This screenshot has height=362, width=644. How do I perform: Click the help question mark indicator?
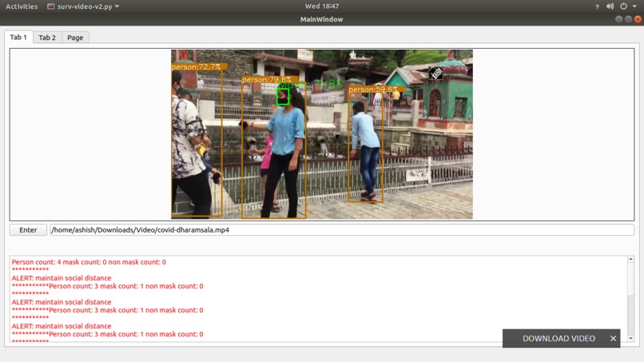click(597, 6)
